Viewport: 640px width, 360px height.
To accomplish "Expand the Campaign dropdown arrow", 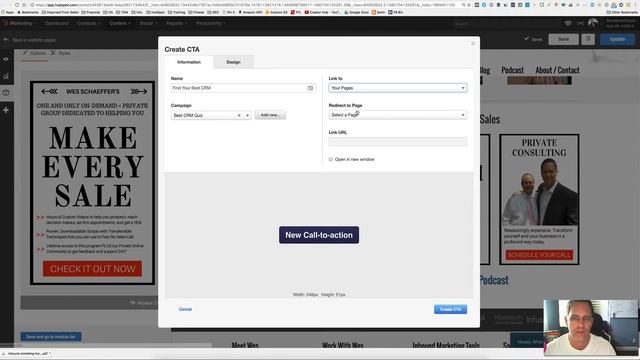I will pyautogui.click(x=247, y=116).
